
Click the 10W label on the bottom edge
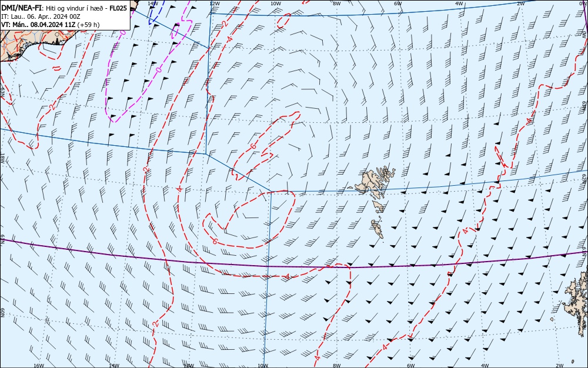tap(263, 366)
